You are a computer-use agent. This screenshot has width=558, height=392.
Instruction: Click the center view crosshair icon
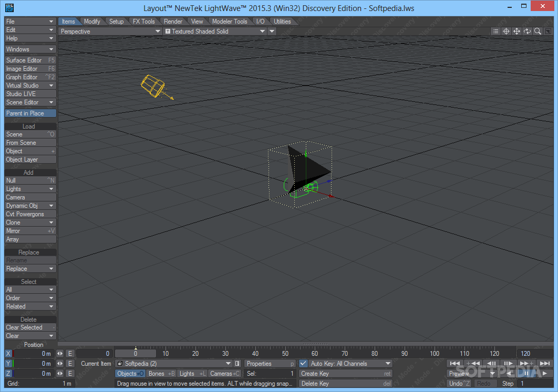pyautogui.click(x=506, y=31)
